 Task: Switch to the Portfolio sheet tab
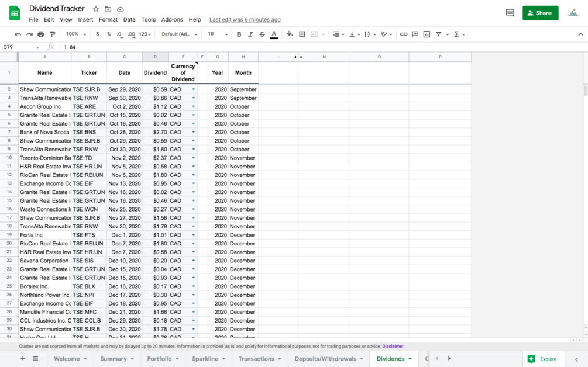[x=159, y=359]
